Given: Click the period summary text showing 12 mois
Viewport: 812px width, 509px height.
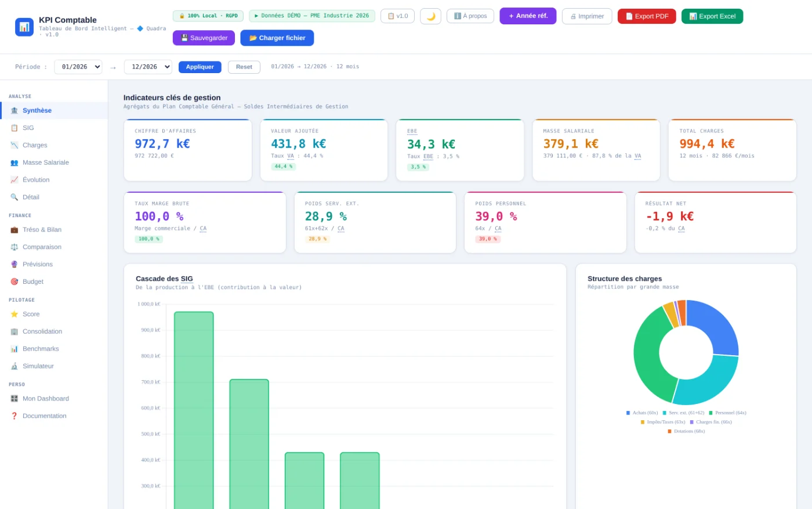Looking at the screenshot, I should [315, 67].
